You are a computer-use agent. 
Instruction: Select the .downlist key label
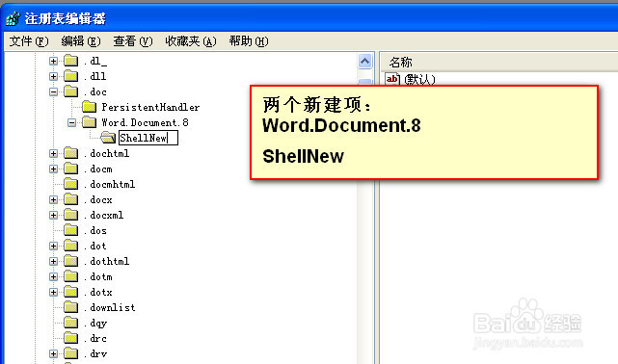click(x=109, y=308)
